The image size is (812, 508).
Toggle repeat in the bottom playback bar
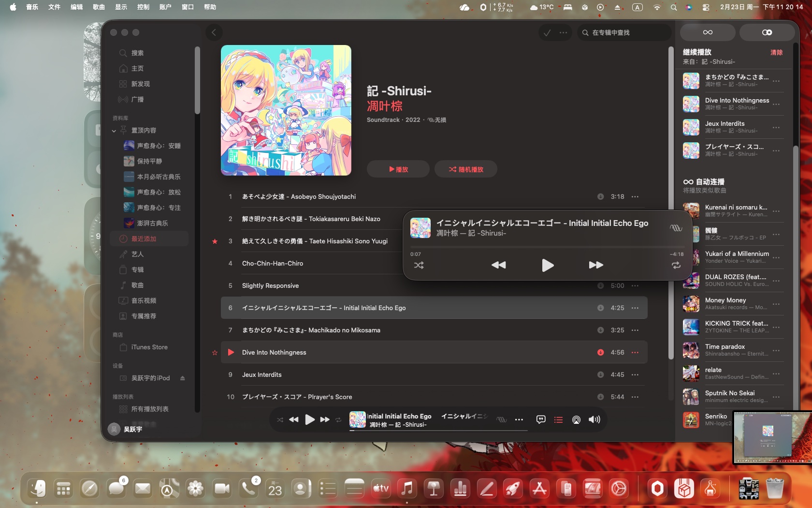pos(338,419)
